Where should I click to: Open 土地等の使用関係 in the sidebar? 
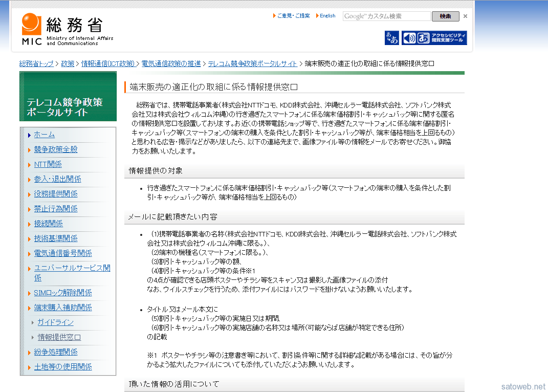coord(63,367)
